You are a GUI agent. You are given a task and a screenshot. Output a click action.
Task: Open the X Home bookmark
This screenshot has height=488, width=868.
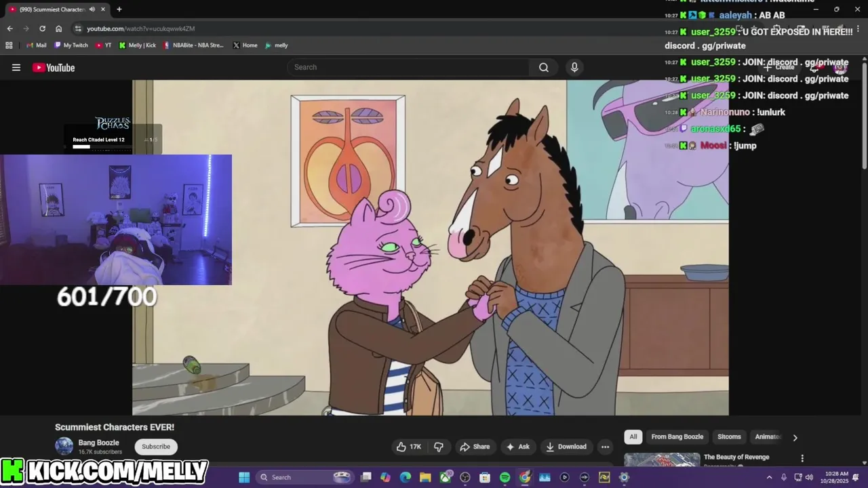[245, 45]
